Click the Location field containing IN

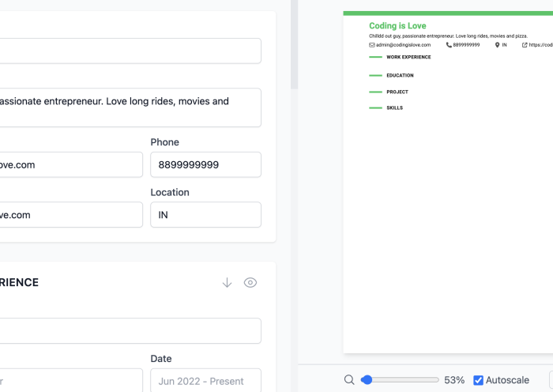pos(205,214)
